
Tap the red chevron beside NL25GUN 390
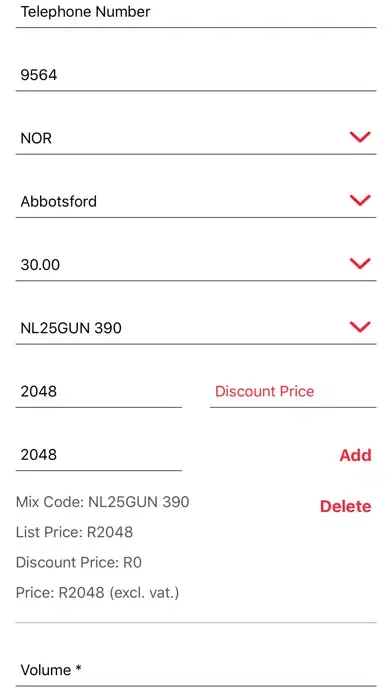[x=360, y=328]
